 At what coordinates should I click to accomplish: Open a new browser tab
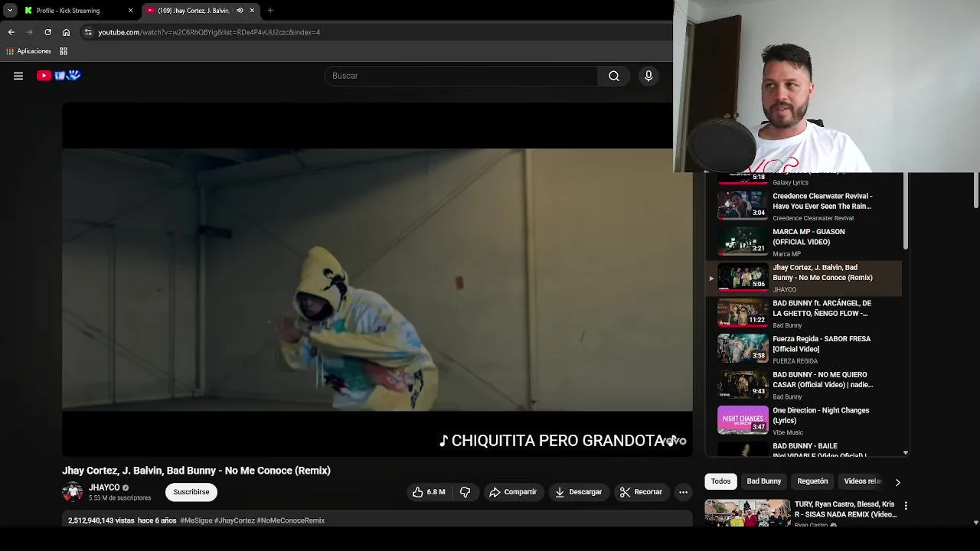[x=270, y=11]
